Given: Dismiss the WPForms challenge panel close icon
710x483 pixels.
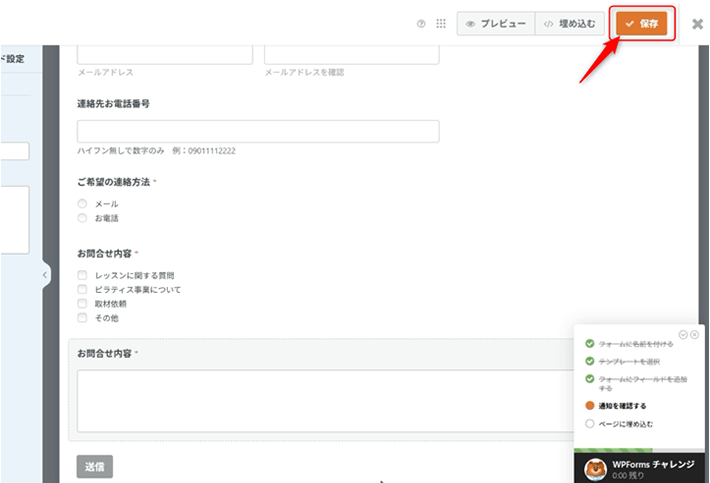Looking at the screenshot, I should [x=695, y=335].
